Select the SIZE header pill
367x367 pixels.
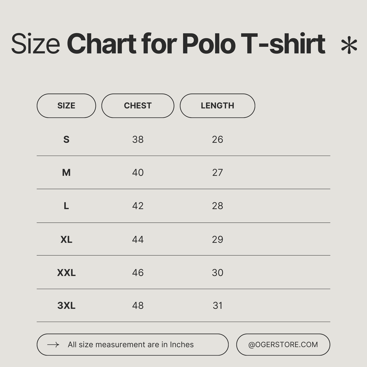point(66,106)
